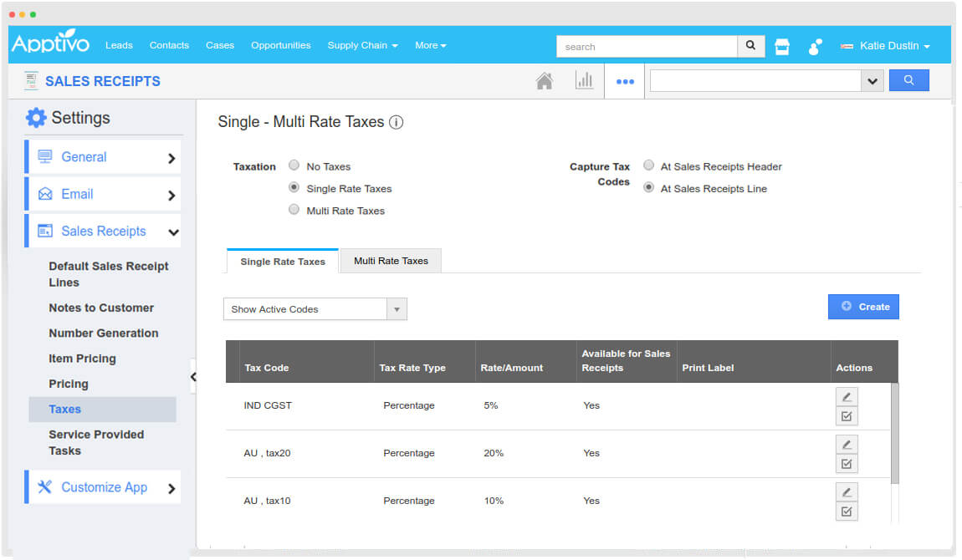
Task: Open the app store marketplace icon
Action: (782, 47)
